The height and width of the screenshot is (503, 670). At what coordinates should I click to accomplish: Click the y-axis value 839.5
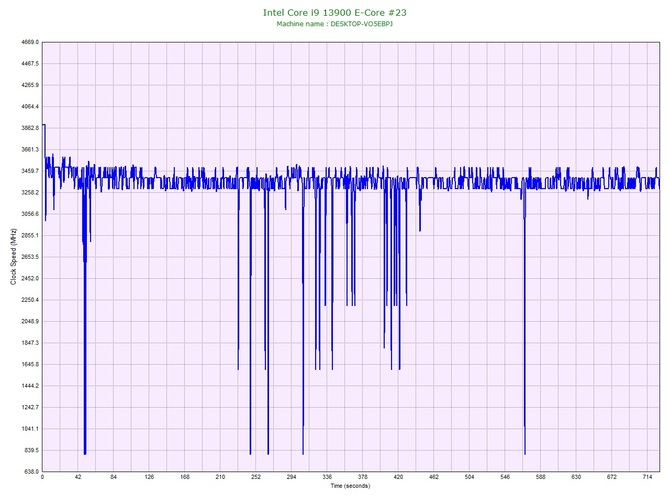coord(31,450)
